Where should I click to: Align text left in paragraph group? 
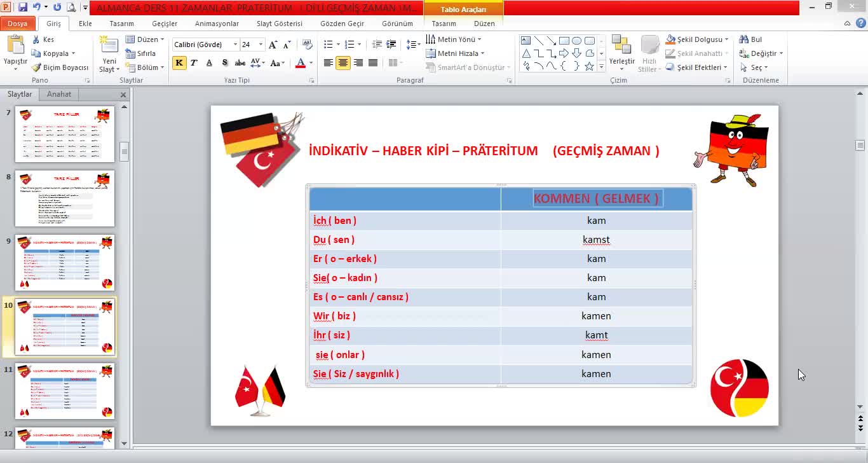coord(328,63)
